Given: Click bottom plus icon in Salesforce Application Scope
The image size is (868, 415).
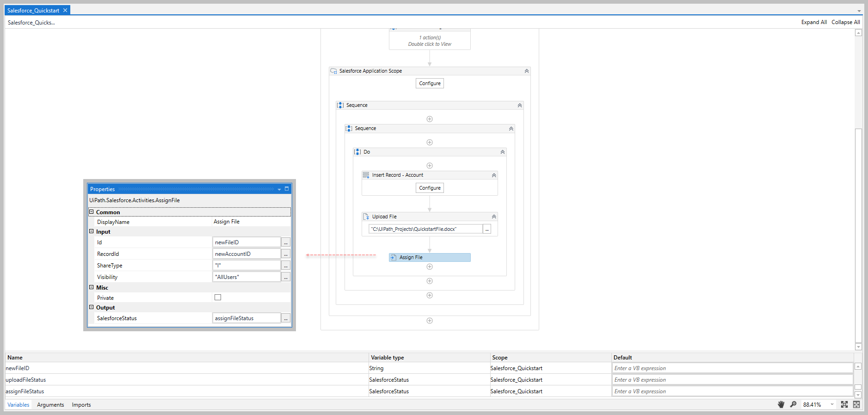Looking at the screenshot, I should (430, 321).
